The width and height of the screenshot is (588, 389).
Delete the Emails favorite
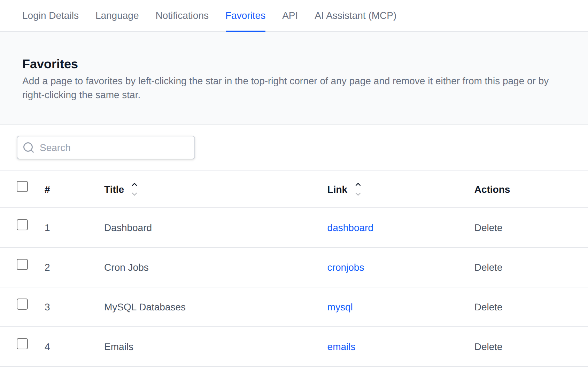[488, 347]
